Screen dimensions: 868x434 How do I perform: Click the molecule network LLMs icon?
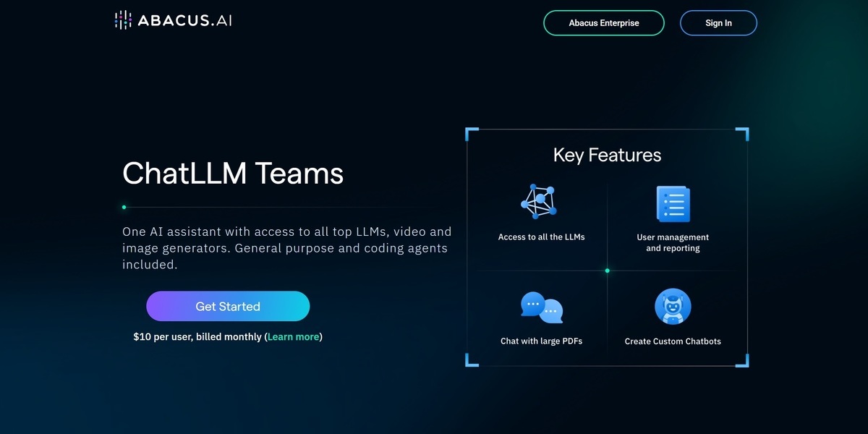pos(540,202)
